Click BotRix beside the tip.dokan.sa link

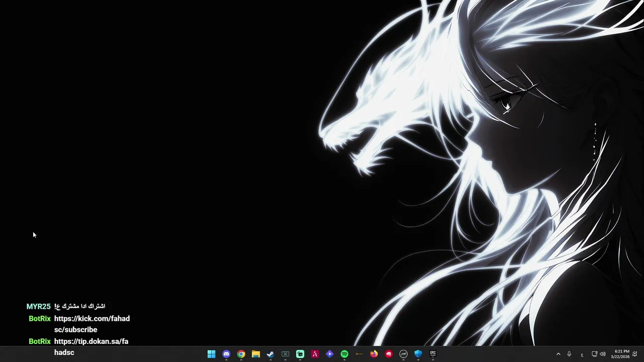[40, 341]
